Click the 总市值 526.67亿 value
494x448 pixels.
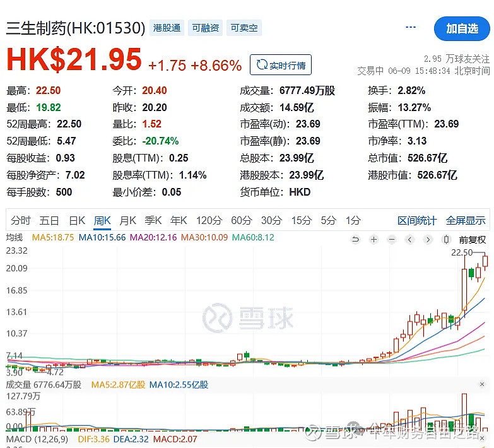(x=427, y=158)
